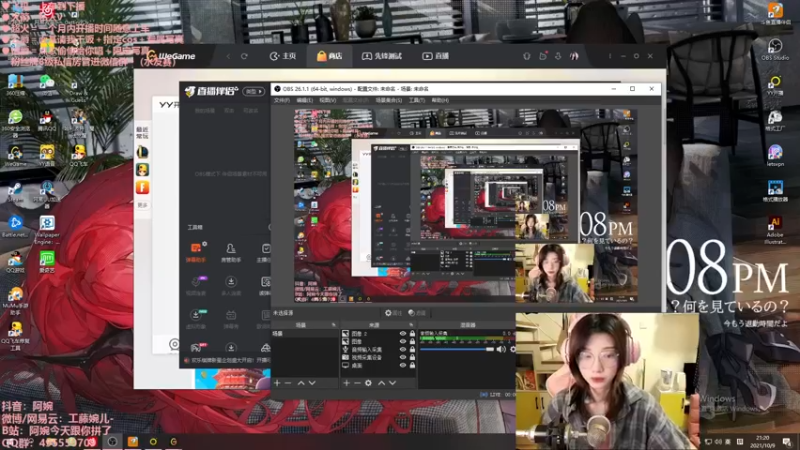Open source properties gear below sources list
Viewport: 800px width, 450px height.
point(368,383)
